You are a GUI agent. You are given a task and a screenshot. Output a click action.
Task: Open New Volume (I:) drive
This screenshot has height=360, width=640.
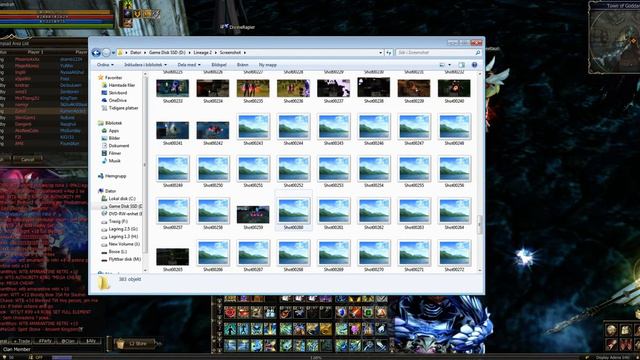coord(121,244)
